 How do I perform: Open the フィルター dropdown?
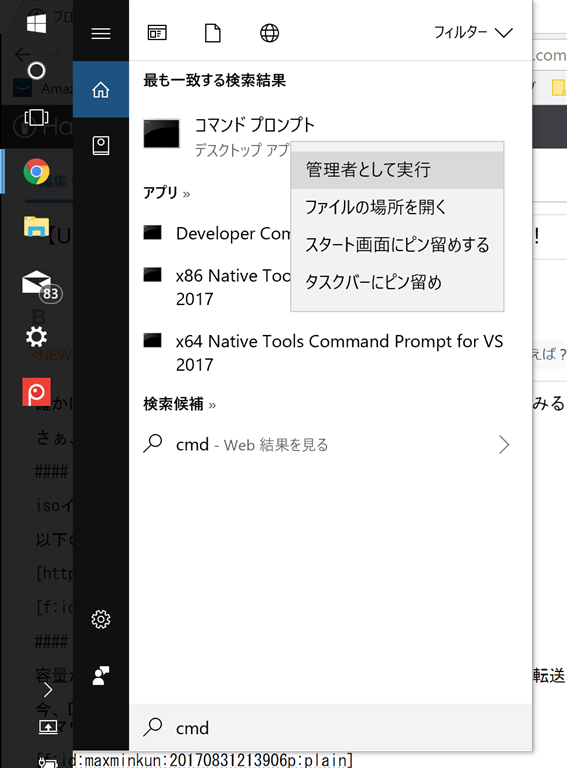473,32
